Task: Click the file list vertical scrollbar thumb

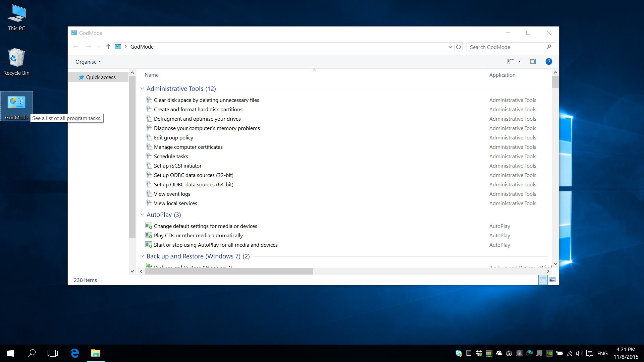Action: coord(555,82)
